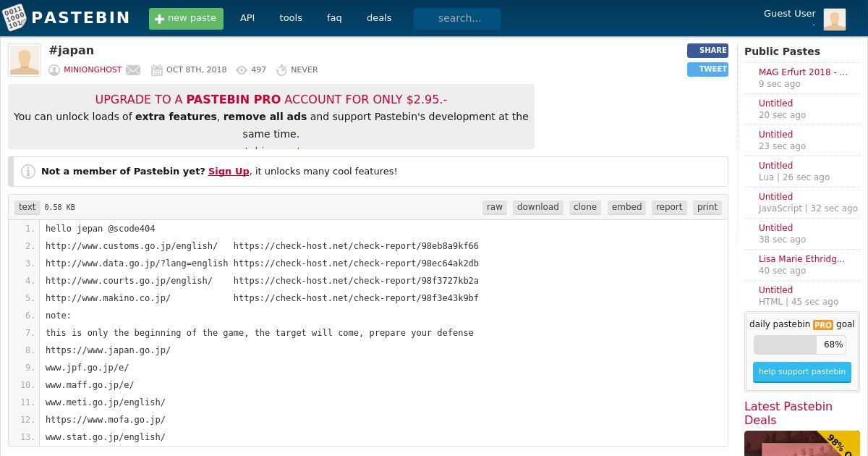Click the https://www.japan.go.jp/ line

[108, 350]
